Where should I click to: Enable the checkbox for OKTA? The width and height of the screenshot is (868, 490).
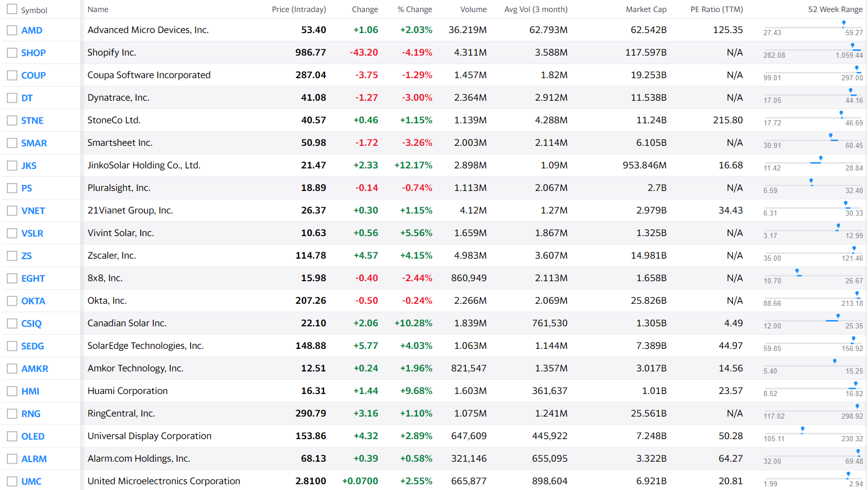pos(12,301)
